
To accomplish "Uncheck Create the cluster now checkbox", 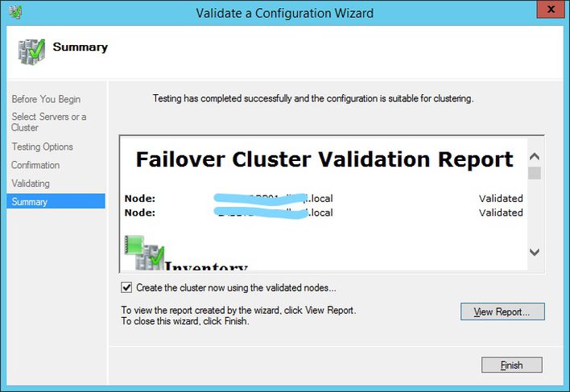I will coord(126,287).
